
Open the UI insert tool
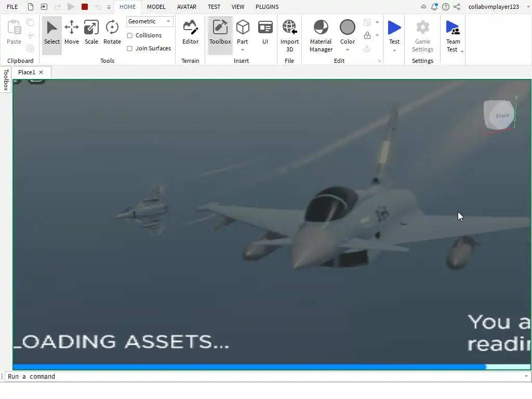[x=265, y=33]
